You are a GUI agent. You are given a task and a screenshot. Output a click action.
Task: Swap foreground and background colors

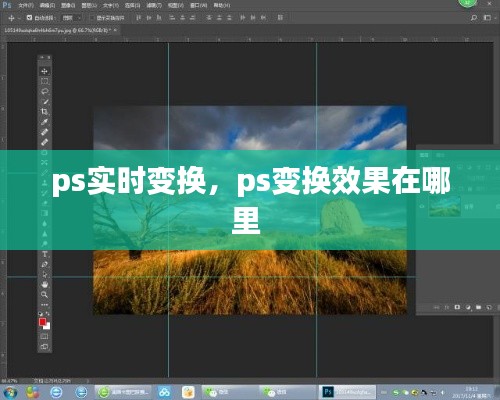tap(48, 313)
